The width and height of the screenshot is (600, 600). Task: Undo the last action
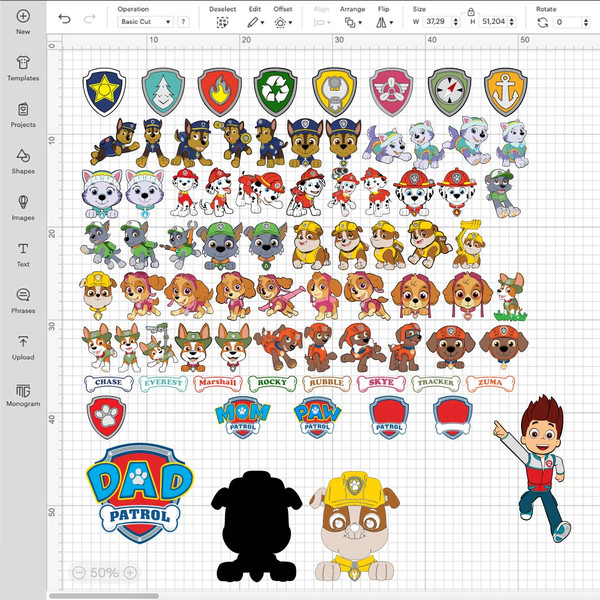(65, 19)
